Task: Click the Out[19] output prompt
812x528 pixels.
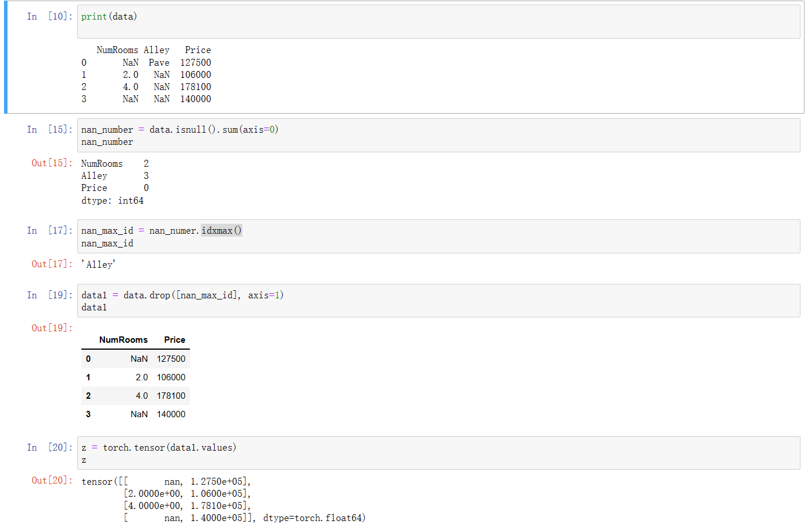Action: pos(52,328)
